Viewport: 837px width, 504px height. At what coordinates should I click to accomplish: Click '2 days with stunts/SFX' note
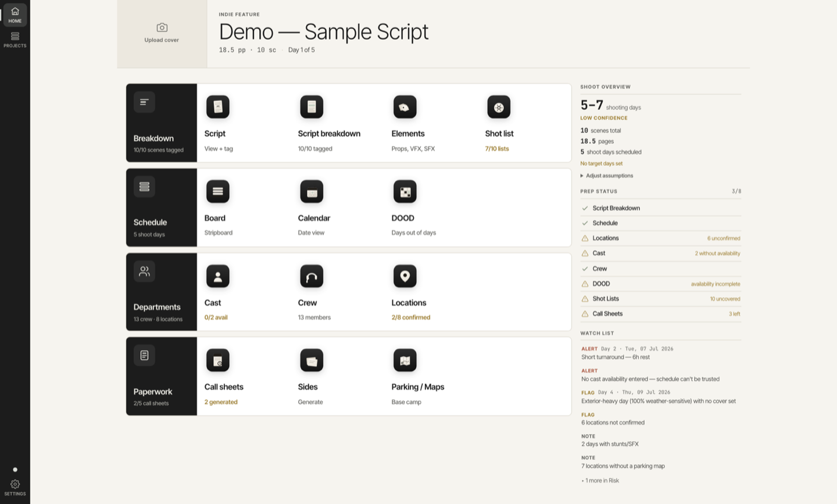(610, 444)
